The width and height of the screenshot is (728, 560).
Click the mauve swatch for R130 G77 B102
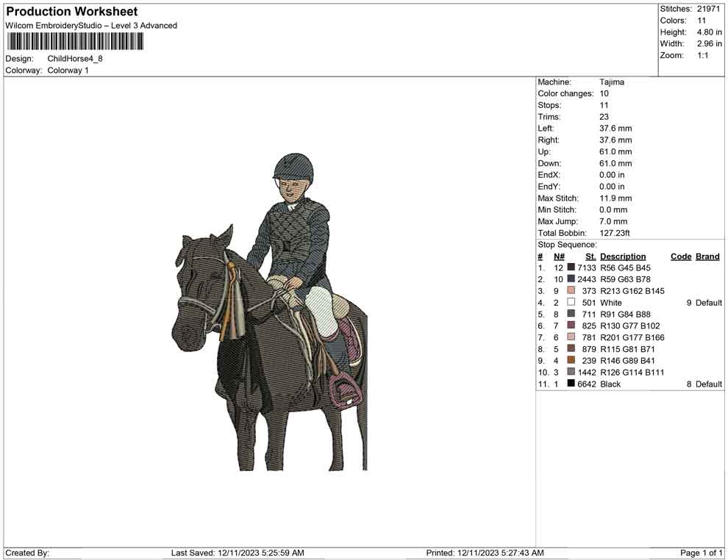point(571,326)
